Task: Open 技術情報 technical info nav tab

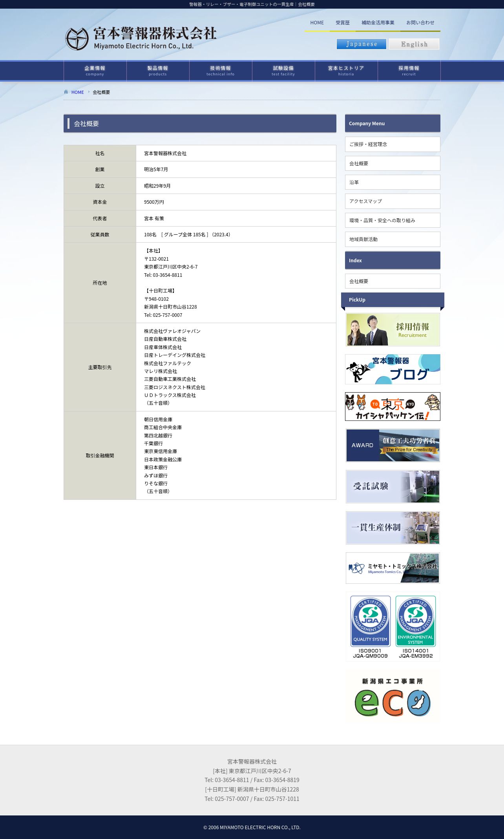Action: [221, 71]
